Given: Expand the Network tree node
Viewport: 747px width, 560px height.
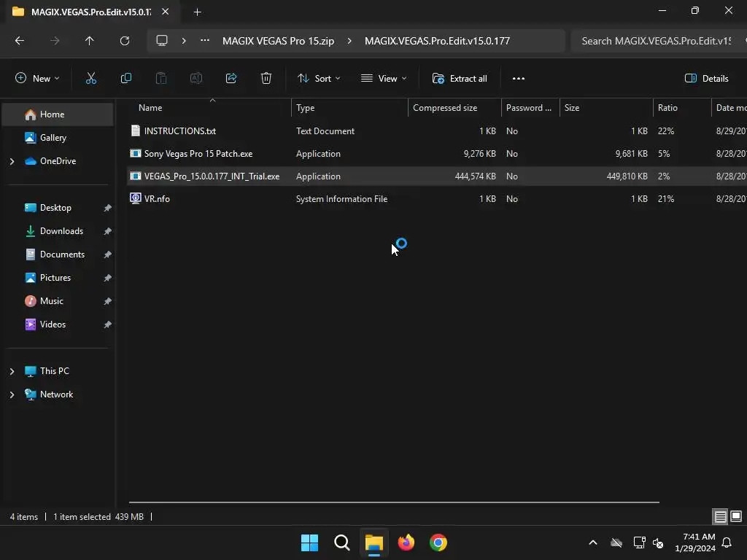Looking at the screenshot, I should (x=12, y=394).
